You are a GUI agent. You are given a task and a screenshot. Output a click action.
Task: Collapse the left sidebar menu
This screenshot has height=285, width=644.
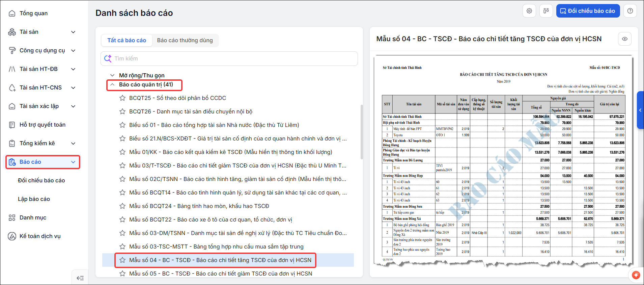tap(80, 278)
